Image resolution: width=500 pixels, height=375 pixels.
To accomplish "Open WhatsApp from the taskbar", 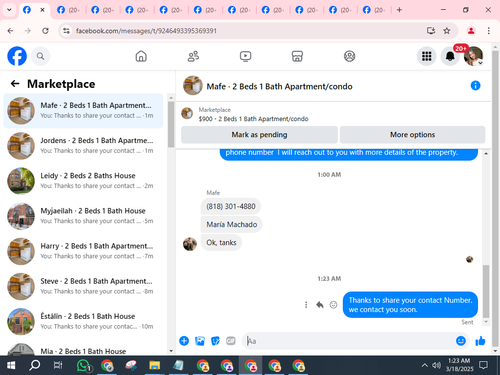I will 83,365.
